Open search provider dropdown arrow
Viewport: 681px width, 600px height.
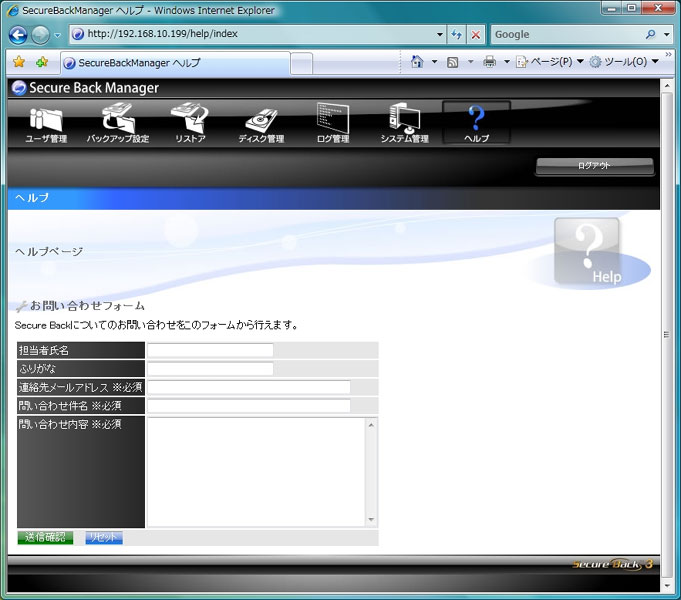[x=667, y=34]
